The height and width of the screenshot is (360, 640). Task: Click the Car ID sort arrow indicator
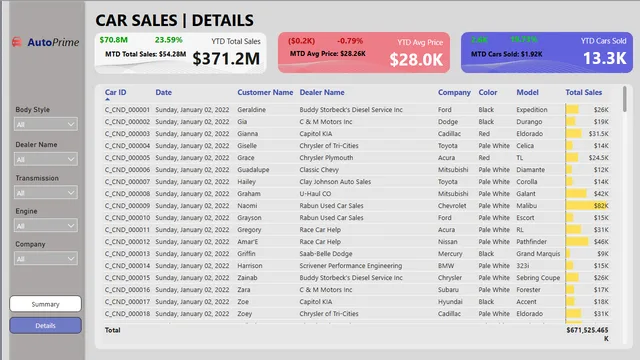[107, 99]
